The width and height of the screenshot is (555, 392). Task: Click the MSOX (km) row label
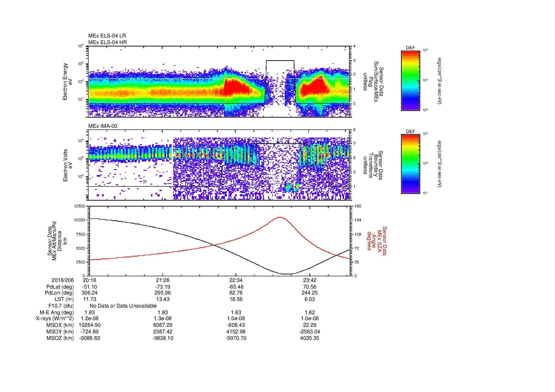tap(60, 325)
